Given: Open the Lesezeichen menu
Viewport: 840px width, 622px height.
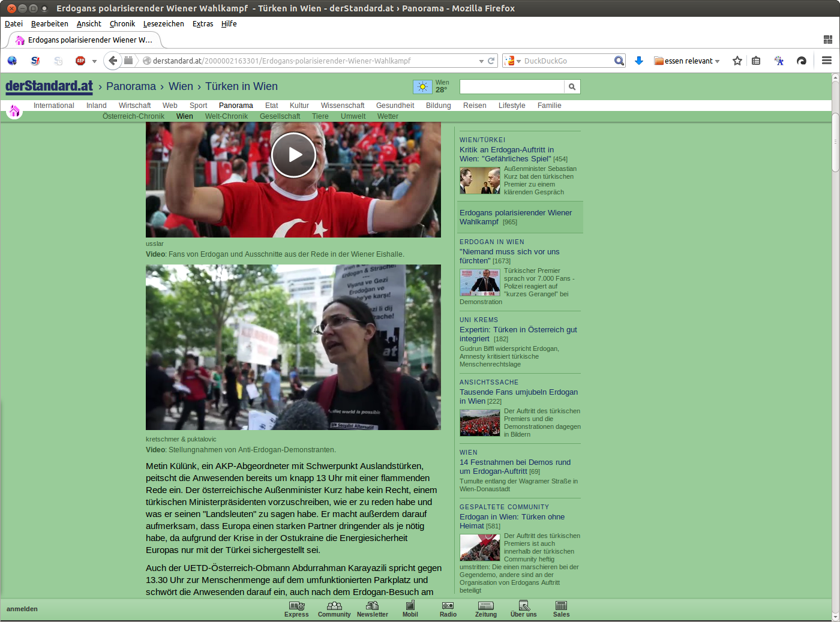Looking at the screenshot, I should 163,24.
